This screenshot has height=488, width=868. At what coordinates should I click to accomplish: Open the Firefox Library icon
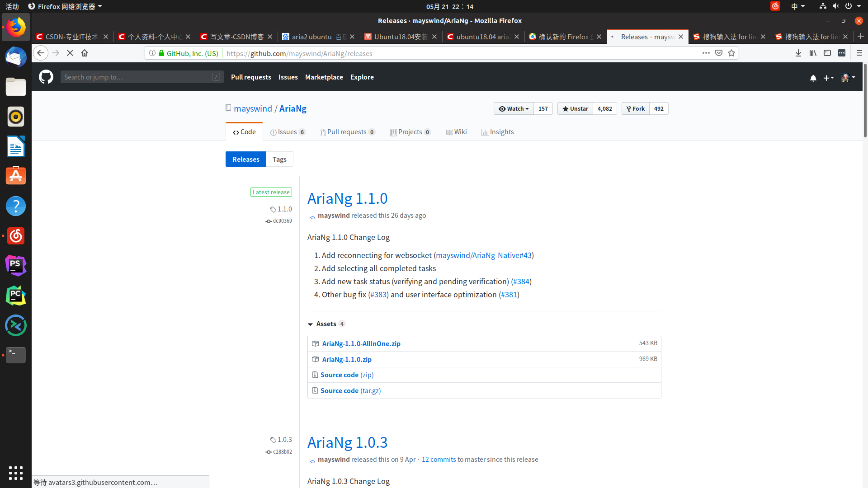(x=812, y=53)
